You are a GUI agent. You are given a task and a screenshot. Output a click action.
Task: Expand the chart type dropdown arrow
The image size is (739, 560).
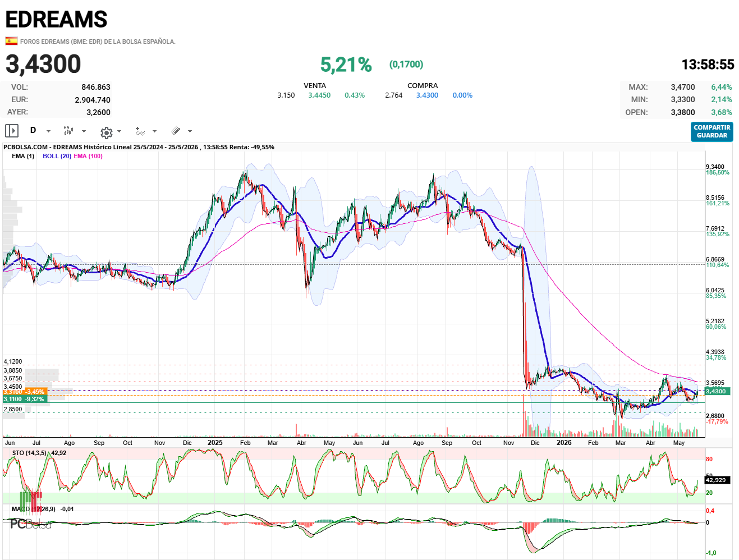pos(84,131)
